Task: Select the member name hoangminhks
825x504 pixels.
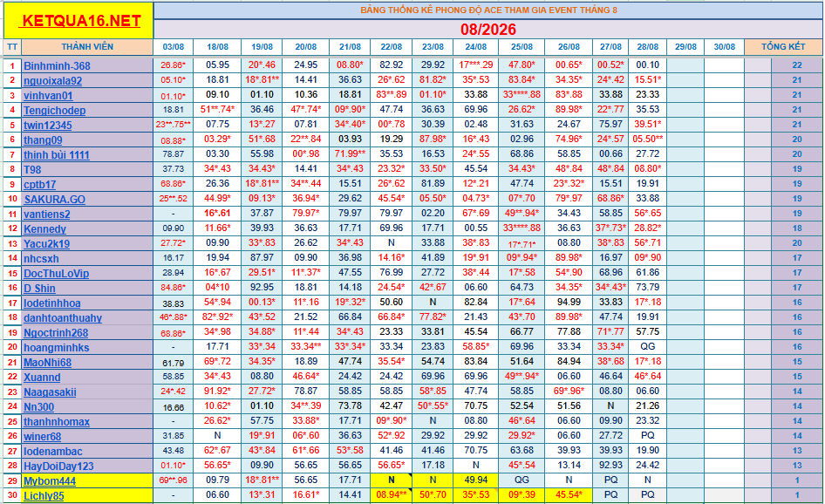Action: [x=57, y=347]
